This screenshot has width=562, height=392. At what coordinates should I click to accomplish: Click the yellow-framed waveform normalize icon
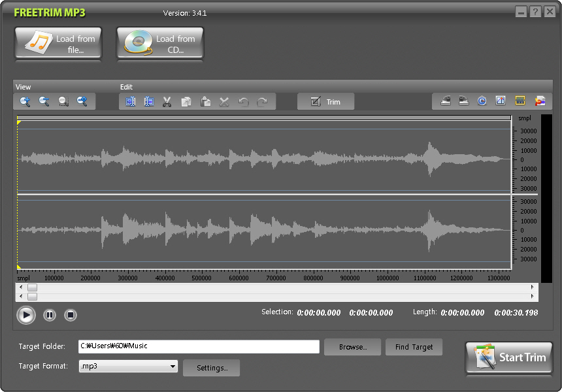point(520,101)
